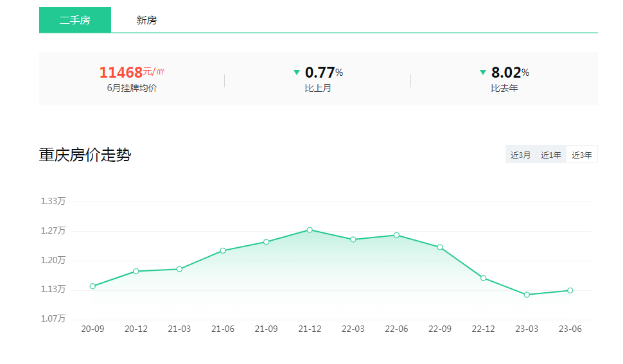Select the 近3年 time range
Image resolution: width=623 pixels, height=364 pixels.
point(582,155)
